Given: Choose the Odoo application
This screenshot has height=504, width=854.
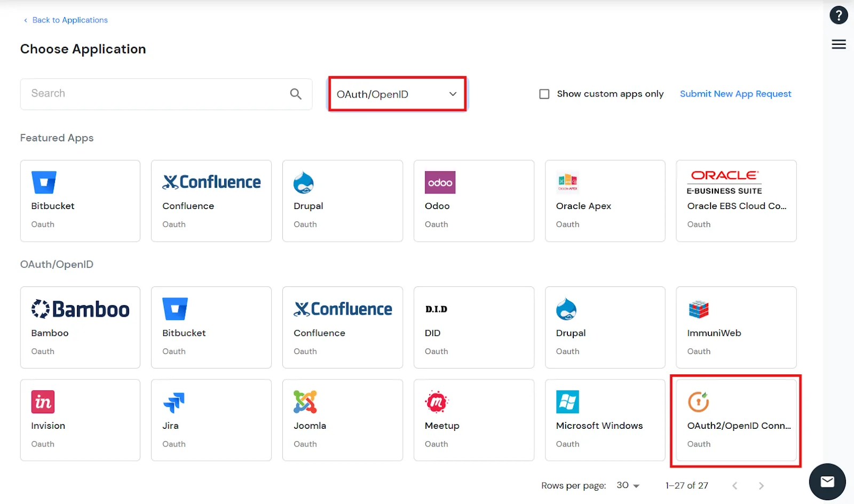Looking at the screenshot, I should click(473, 200).
